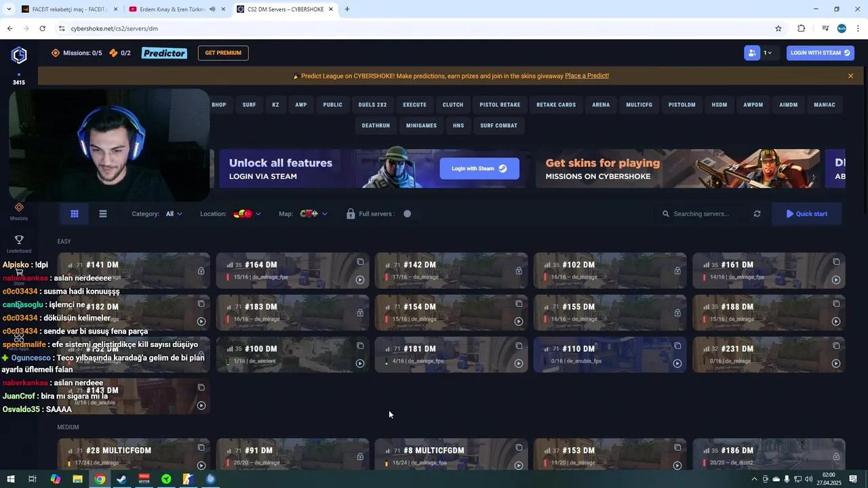Screen dimensions: 868x488
Task: Click the Searching servers input field
Action: [x=702, y=213]
